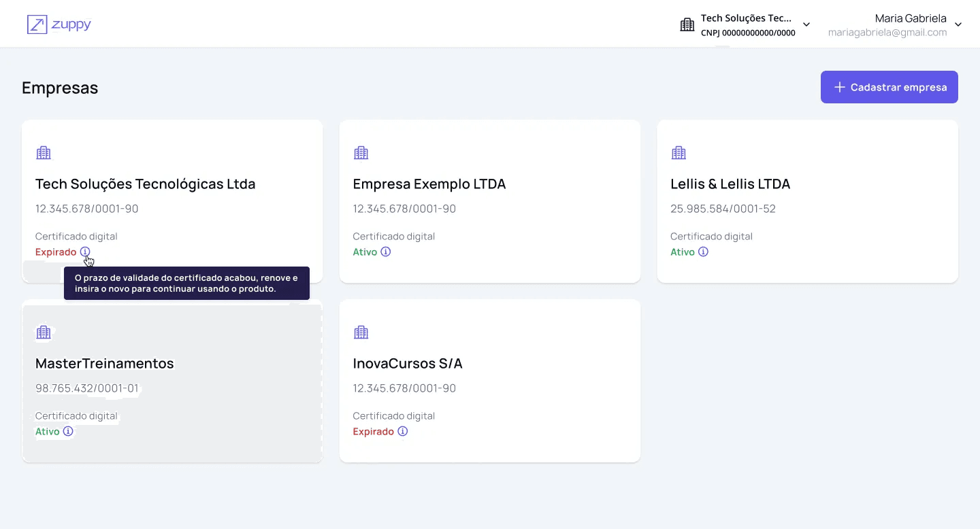Select the Empresa Exemplo LTDA card title
Image resolution: width=980 pixels, height=529 pixels.
pos(429,184)
